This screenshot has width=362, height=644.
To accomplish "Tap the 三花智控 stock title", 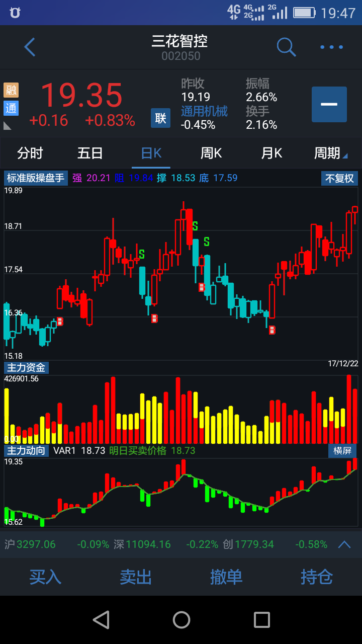I will 180,41.
